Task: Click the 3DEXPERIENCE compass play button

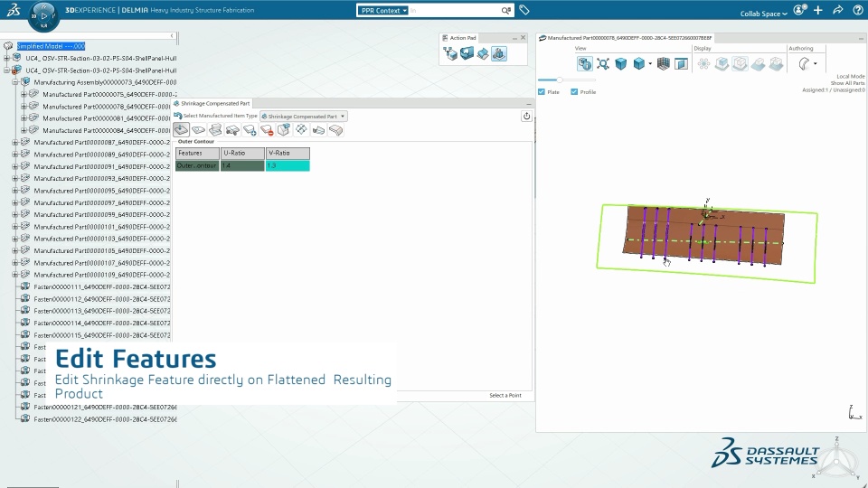Action: click(x=43, y=15)
